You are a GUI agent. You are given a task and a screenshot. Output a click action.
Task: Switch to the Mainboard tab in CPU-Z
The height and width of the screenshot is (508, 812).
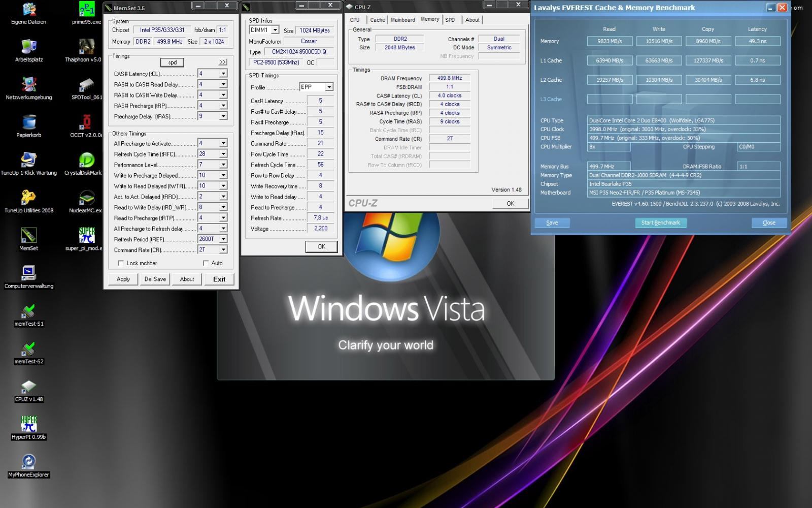[403, 20]
